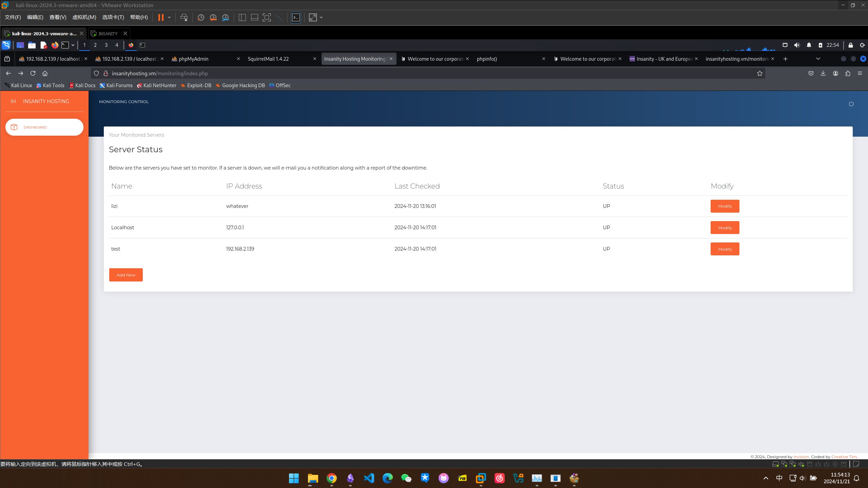Click the Firefox reload page icon

click(x=33, y=73)
